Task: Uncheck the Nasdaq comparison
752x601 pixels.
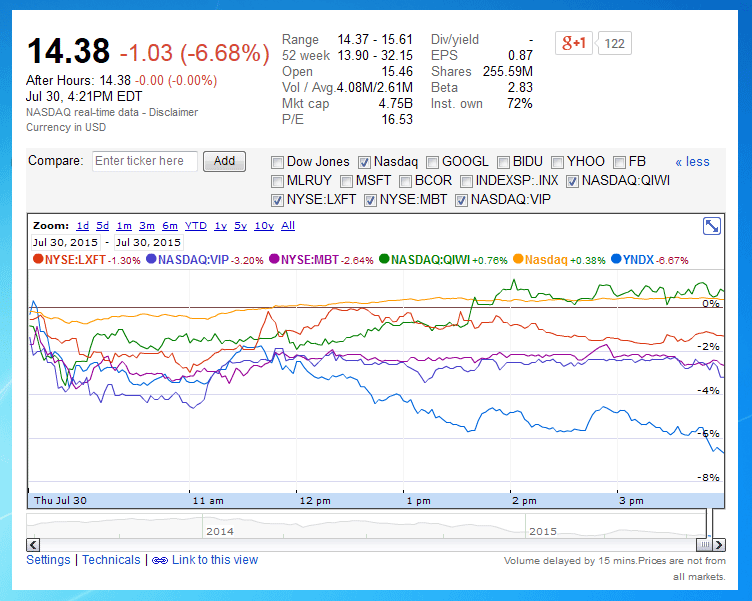Action: [x=364, y=163]
